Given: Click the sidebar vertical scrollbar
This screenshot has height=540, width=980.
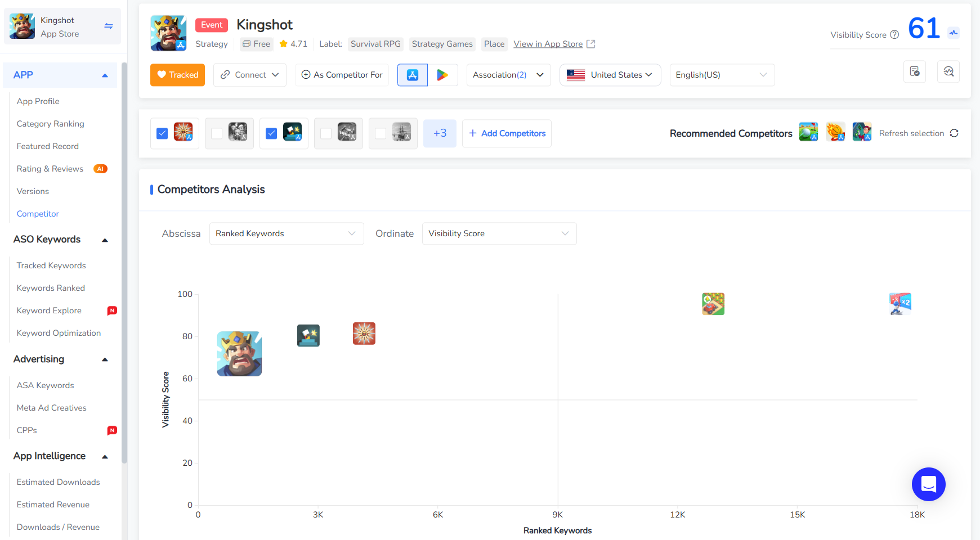Looking at the screenshot, I should point(124,262).
